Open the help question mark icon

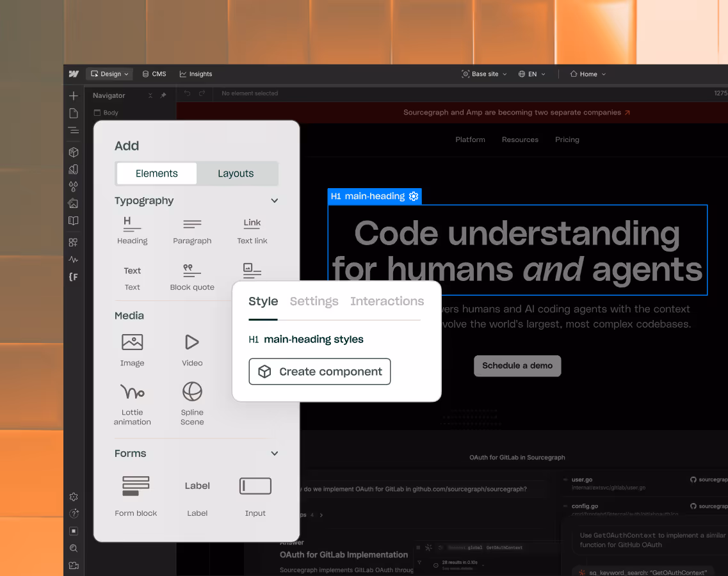[x=74, y=513]
